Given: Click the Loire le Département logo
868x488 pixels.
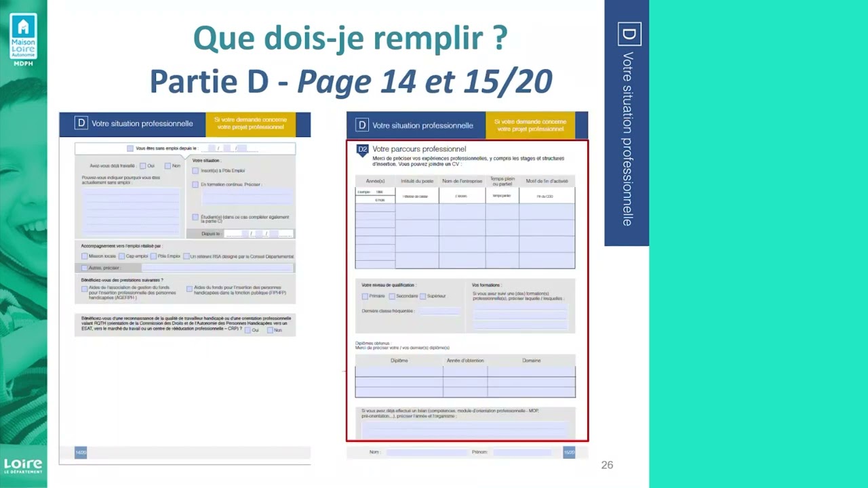Looking at the screenshot, I should 23,466.
